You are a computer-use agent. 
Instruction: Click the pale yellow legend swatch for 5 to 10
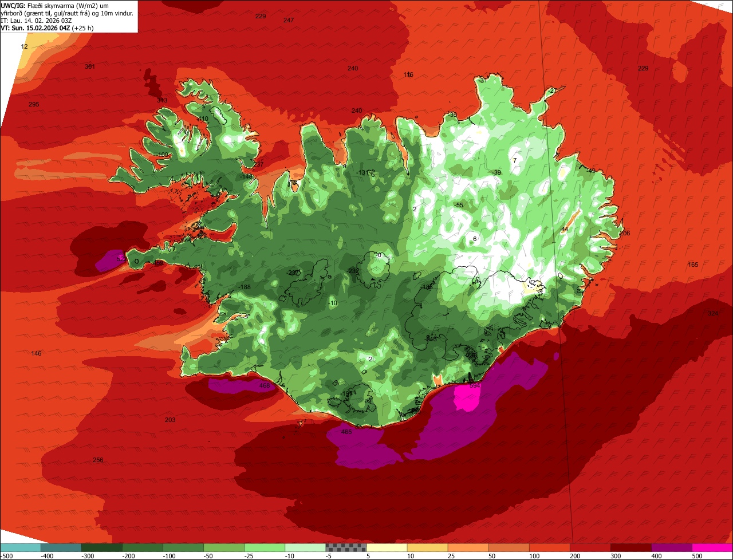387,547
